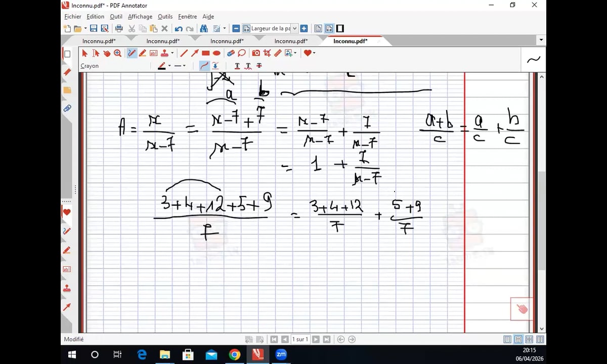
Task: Go to the next page button
Action: tap(316, 339)
